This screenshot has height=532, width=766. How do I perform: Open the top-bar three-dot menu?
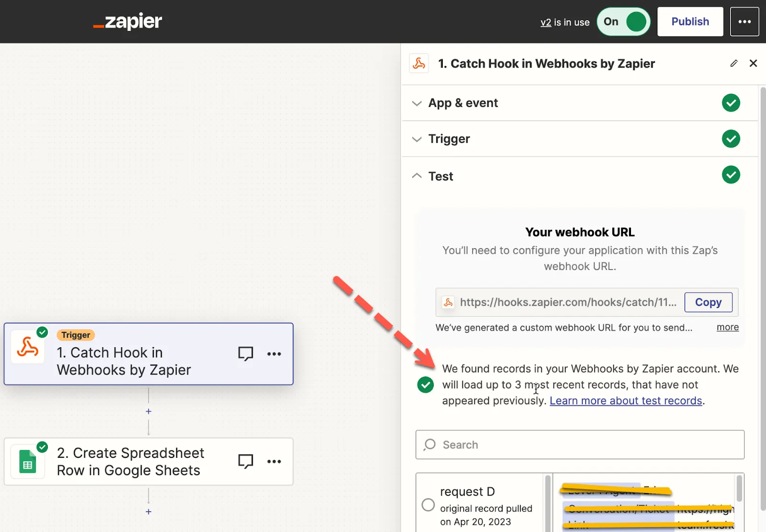click(744, 22)
